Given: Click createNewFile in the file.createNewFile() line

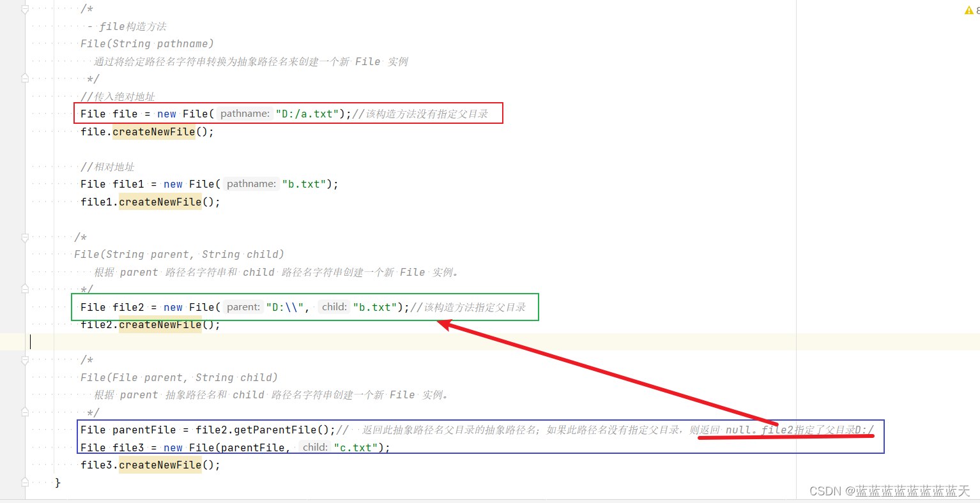Looking at the screenshot, I should 154,131.
